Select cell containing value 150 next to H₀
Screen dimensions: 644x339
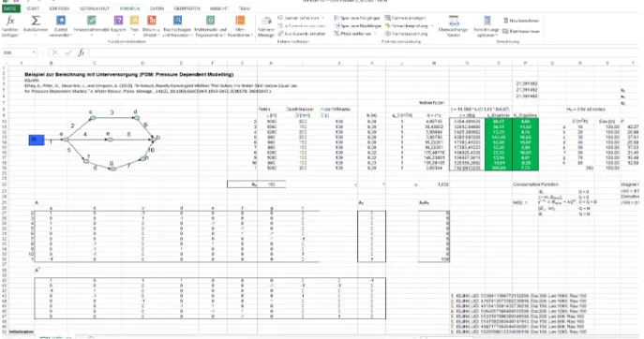click(272, 184)
